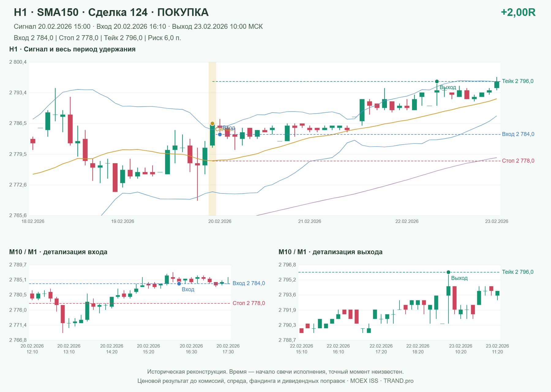Screen dimensions: 551x392
Task: Click the 'Вход 2 784,0' label on H1 chart
Action: pyautogui.click(x=518, y=134)
